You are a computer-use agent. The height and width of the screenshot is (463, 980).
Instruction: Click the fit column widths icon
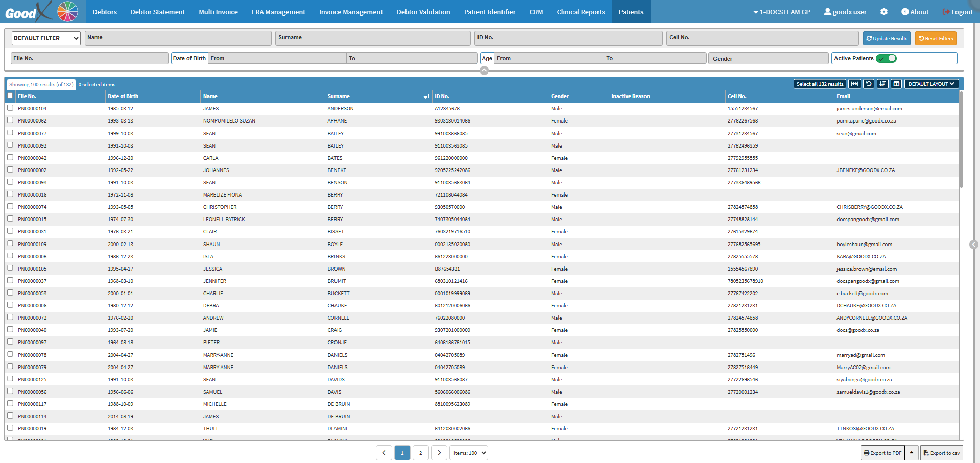(x=854, y=84)
